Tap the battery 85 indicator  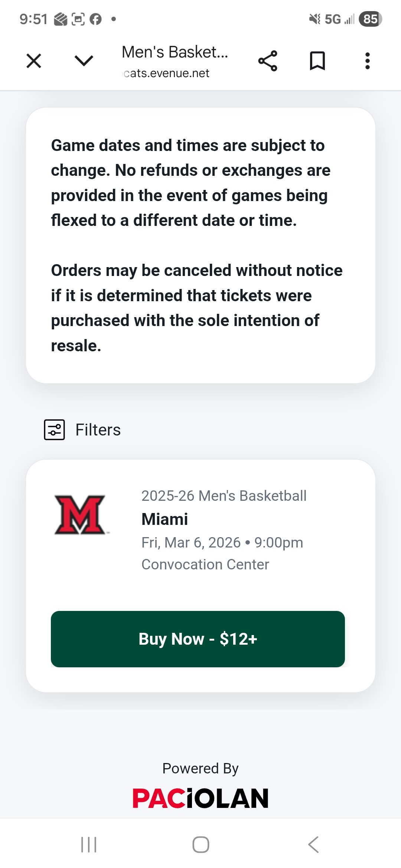point(370,19)
